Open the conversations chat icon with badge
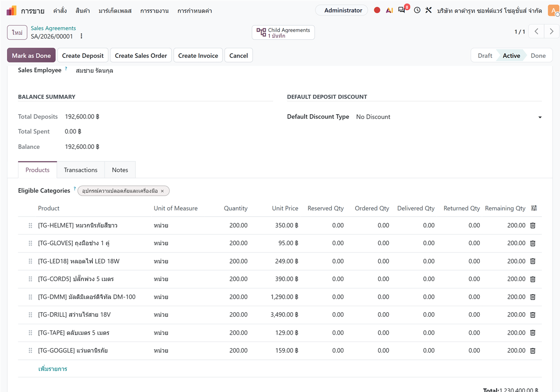The height and width of the screenshot is (392, 560). tap(402, 10)
